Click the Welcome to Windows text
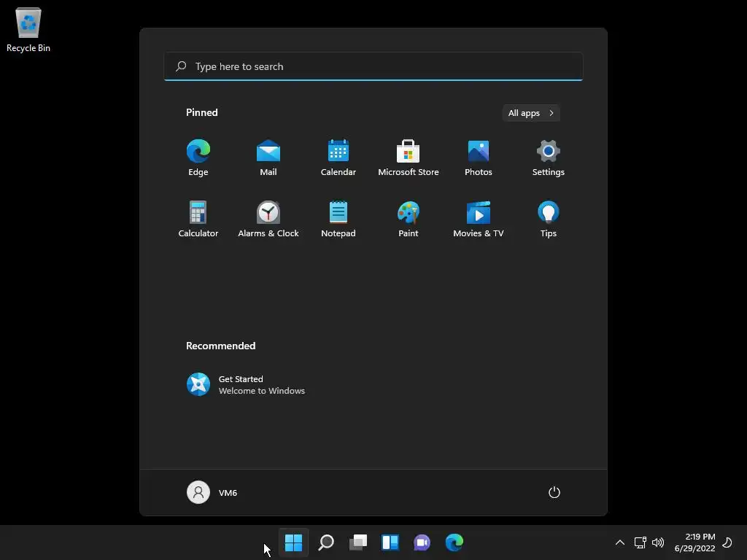The width and height of the screenshot is (747, 560). coord(262,391)
